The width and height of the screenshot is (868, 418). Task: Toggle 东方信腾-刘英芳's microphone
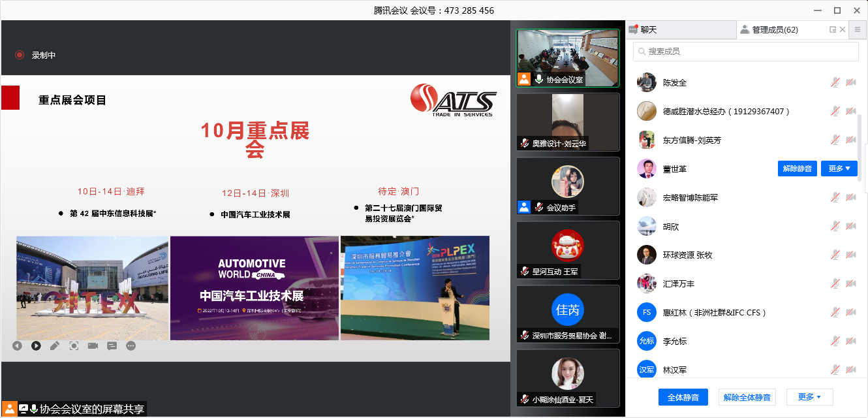pos(835,140)
